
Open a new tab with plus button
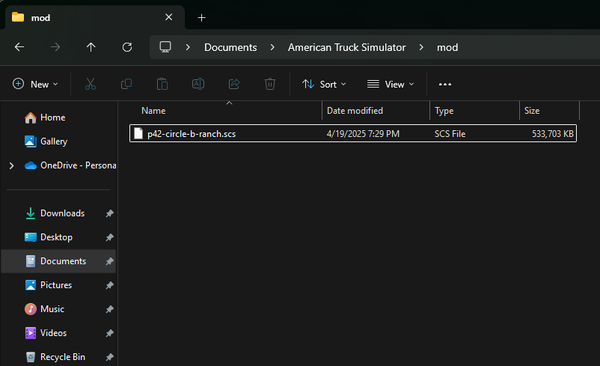coord(201,18)
